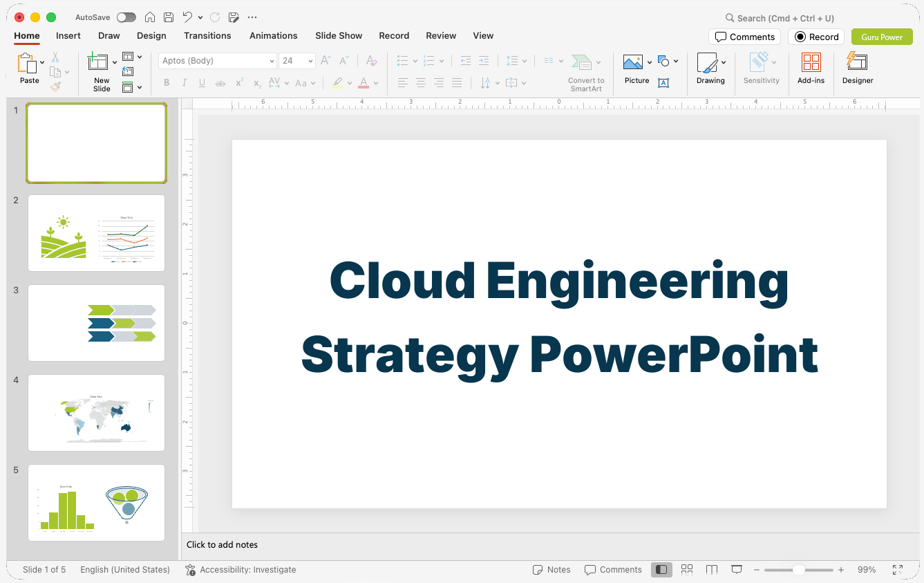924x583 pixels.
Task: Toggle Notes pane in status bar
Action: (551, 570)
